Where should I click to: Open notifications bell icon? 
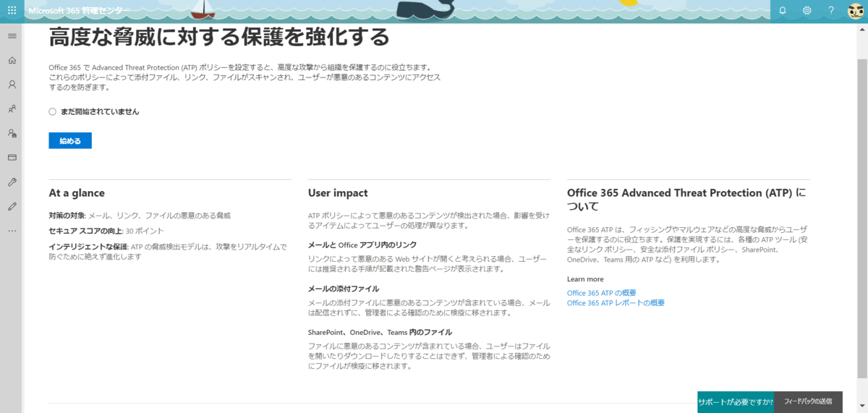pyautogui.click(x=783, y=11)
